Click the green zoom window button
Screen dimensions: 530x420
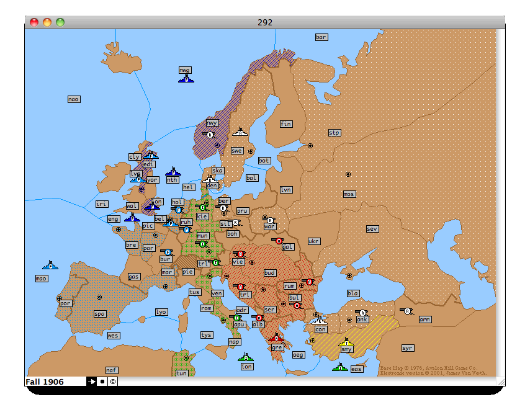click(x=60, y=22)
